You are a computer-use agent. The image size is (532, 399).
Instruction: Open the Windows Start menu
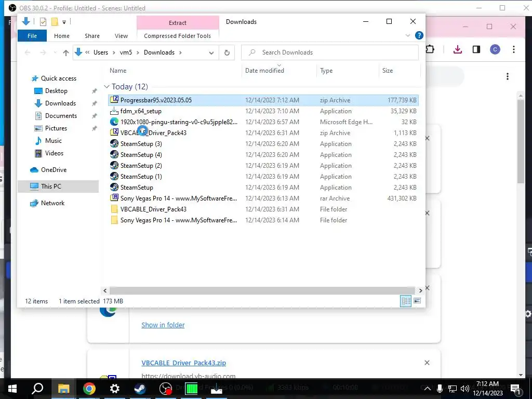[12, 389]
